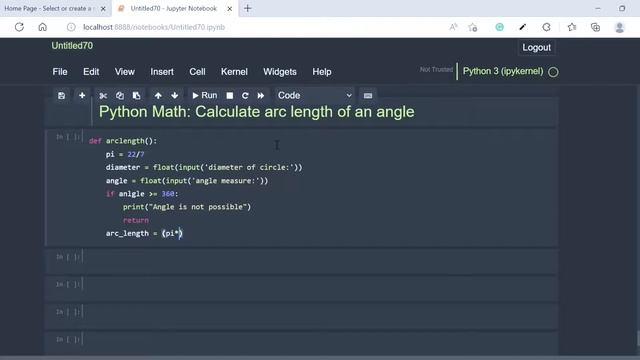Click the 'return' statement line

(x=136, y=220)
